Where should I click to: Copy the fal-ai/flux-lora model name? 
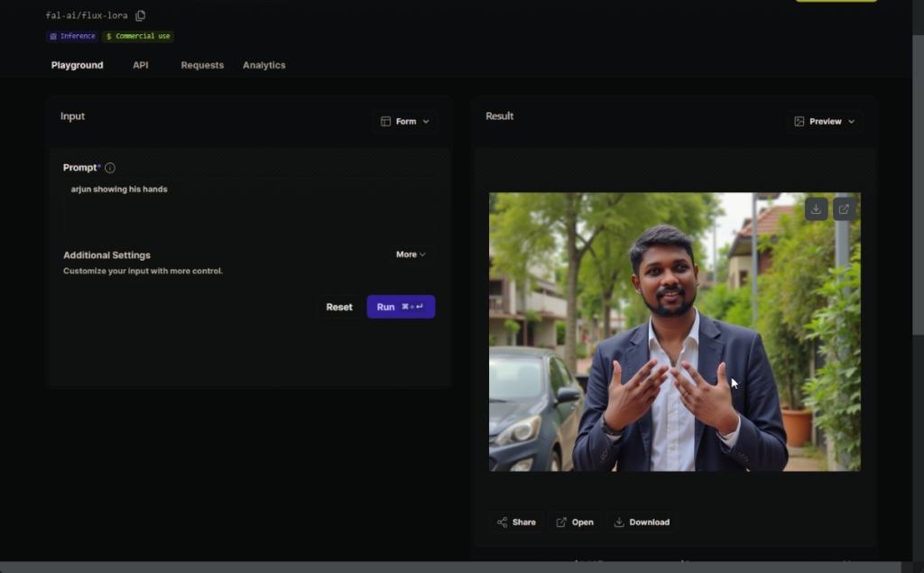click(140, 15)
